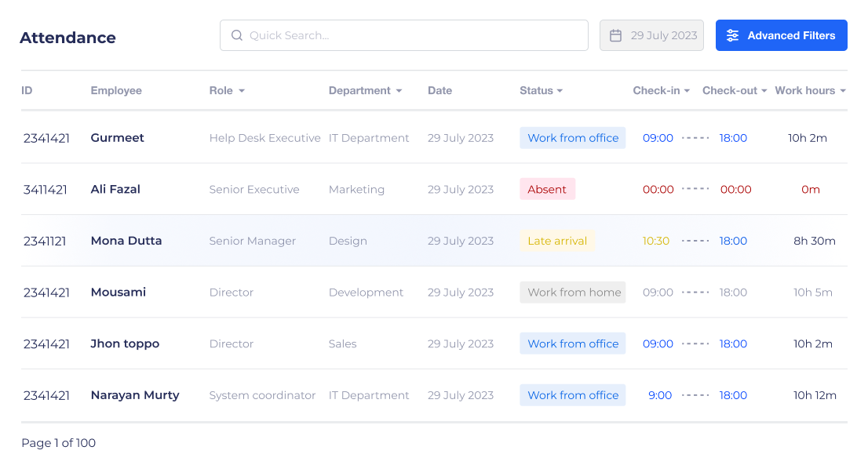Expand the Work hours column arrow
Viewport: 868px width, 465px height.
pos(843,91)
